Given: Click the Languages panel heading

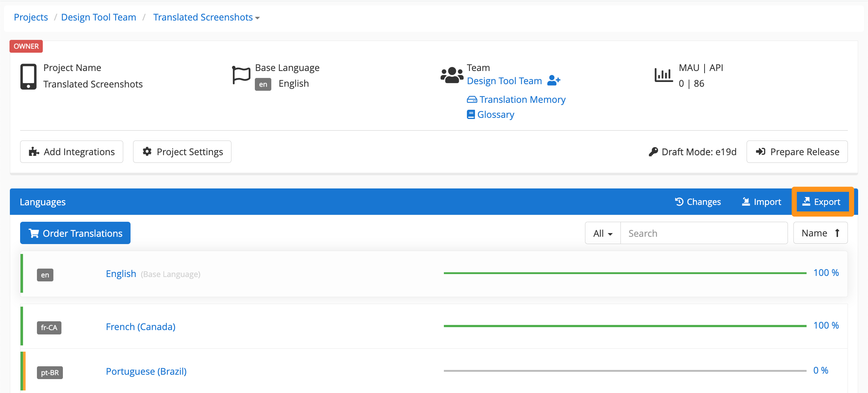Looking at the screenshot, I should pyautogui.click(x=43, y=202).
